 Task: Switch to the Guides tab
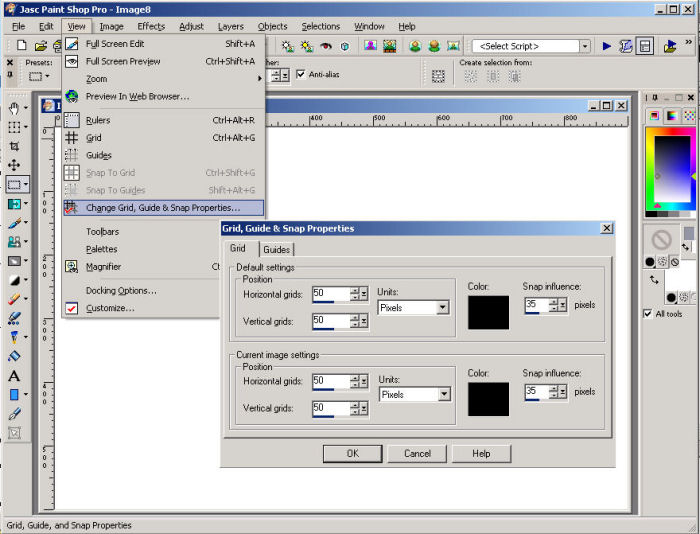click(x=277, y=250)
